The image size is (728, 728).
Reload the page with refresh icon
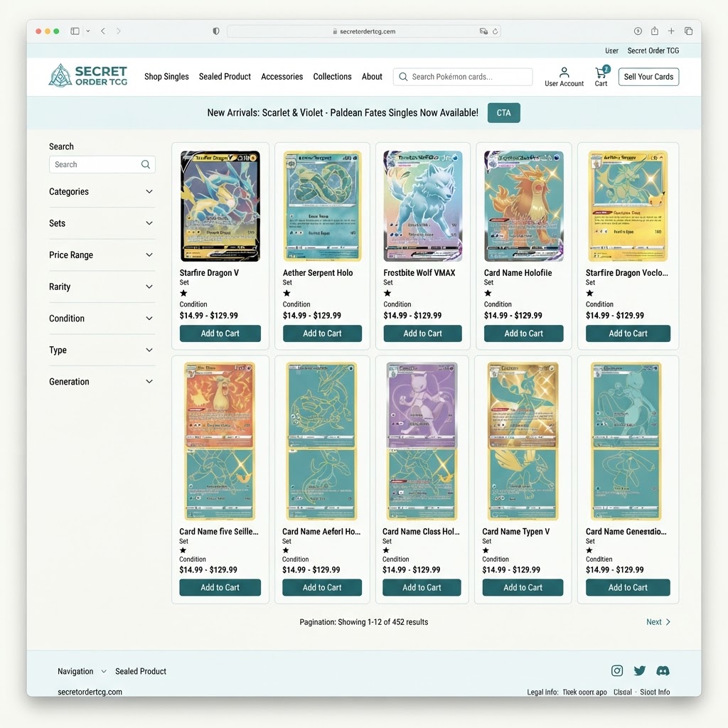point(495,31)
